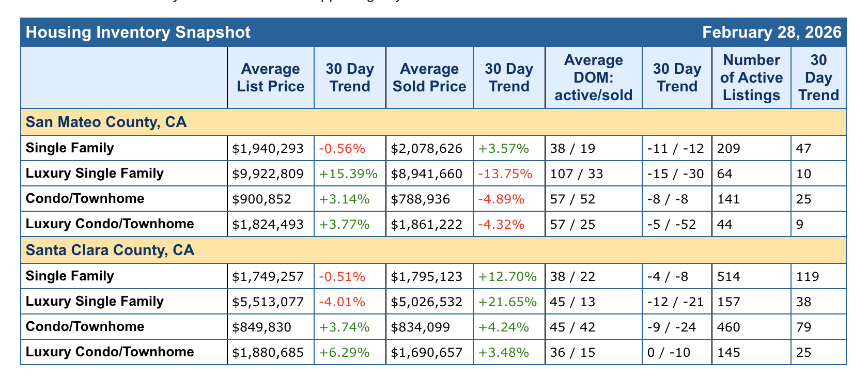Click San Mateo Single Family list price $1,940,293
Screen dimensions: 868x378
click(x=268, y=149)
